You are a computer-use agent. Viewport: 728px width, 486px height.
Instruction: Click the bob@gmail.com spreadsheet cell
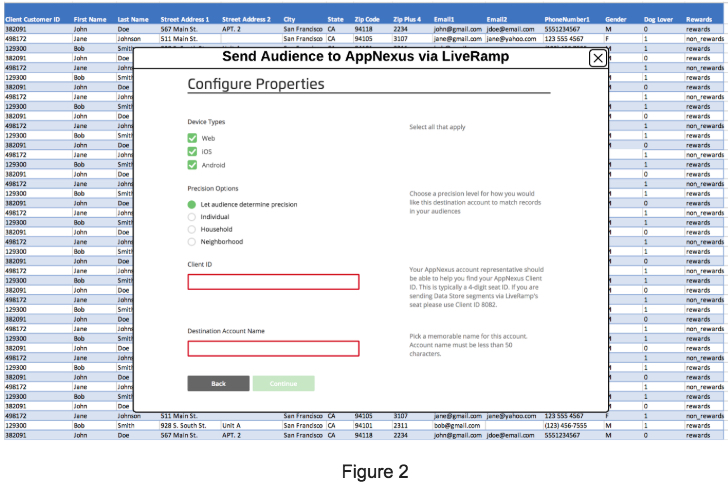457,426
